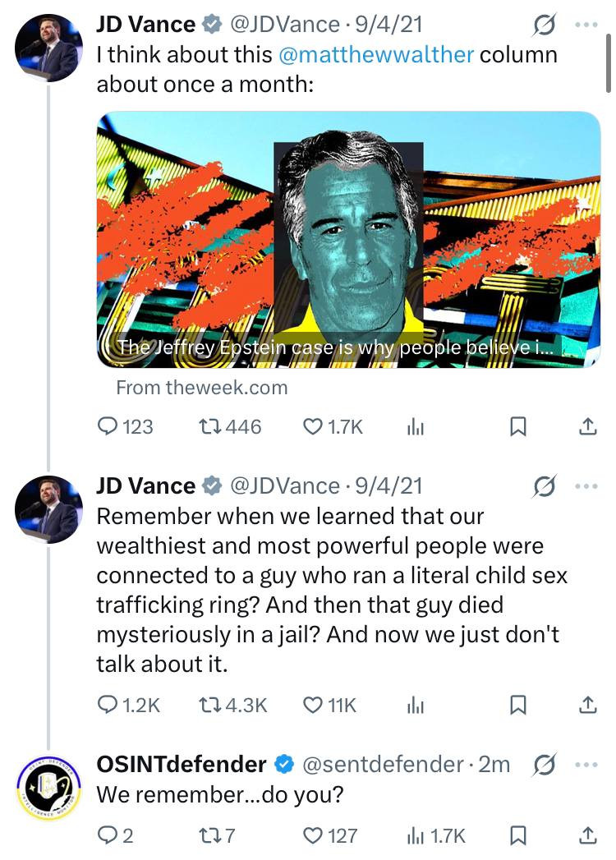Open Grok icon on first tweet
This screenshot has height=860, width=616.
coord(544,26)
